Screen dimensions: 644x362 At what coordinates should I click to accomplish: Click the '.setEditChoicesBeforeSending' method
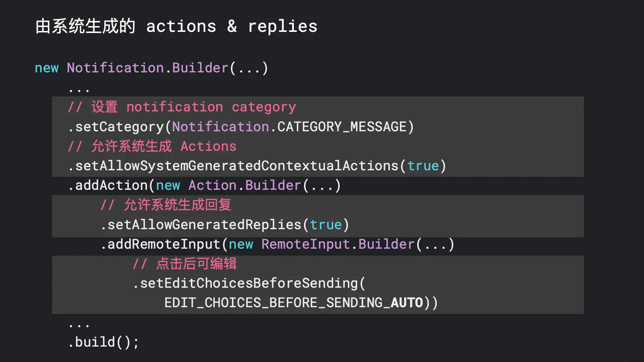pos(246,283)
